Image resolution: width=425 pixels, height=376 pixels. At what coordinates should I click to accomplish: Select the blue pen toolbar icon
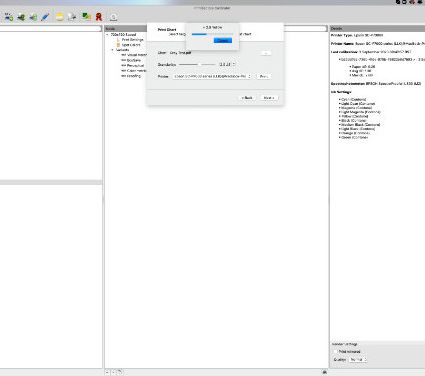[45, 17]
